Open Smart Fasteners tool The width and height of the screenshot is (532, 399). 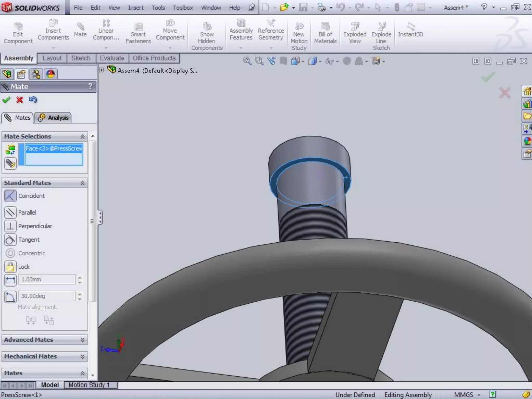click(x=138, y=33)
